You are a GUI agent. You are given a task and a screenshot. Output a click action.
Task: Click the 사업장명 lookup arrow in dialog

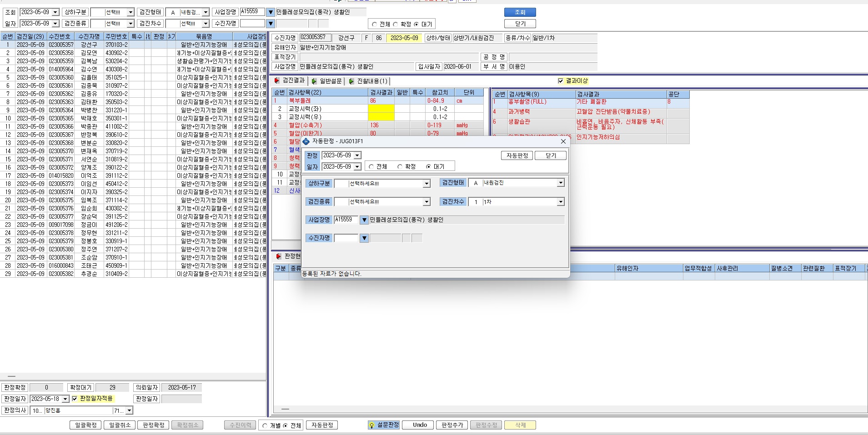(x=364, y=220)
